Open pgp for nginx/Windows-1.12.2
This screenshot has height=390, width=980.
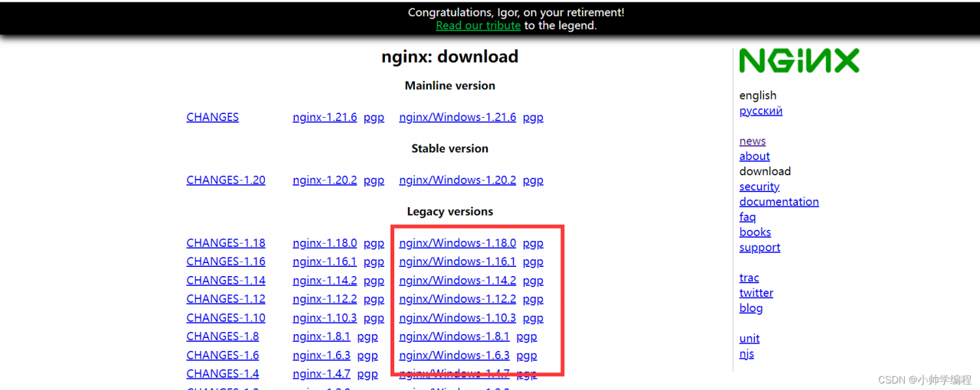click(533, 300)
